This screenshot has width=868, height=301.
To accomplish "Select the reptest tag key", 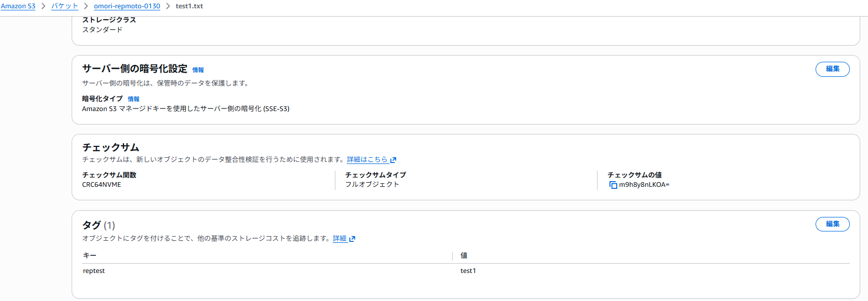I will click(x=93, y=270).
